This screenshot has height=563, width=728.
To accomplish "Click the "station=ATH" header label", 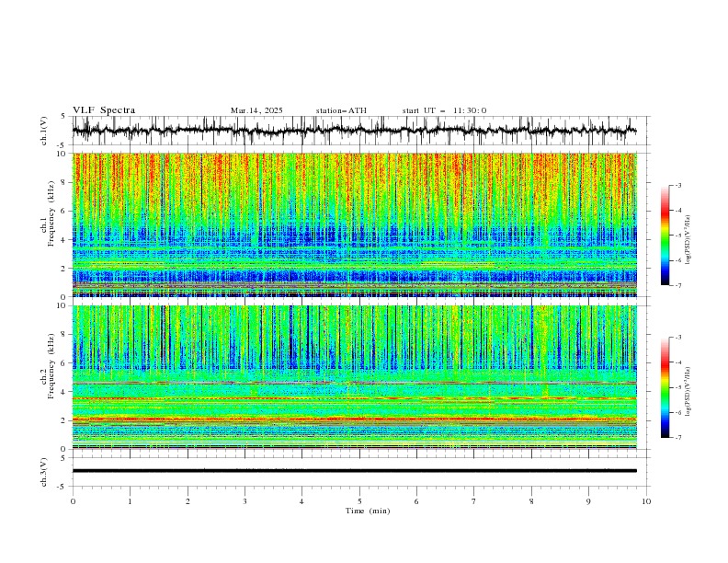I will tap(341, 110).
